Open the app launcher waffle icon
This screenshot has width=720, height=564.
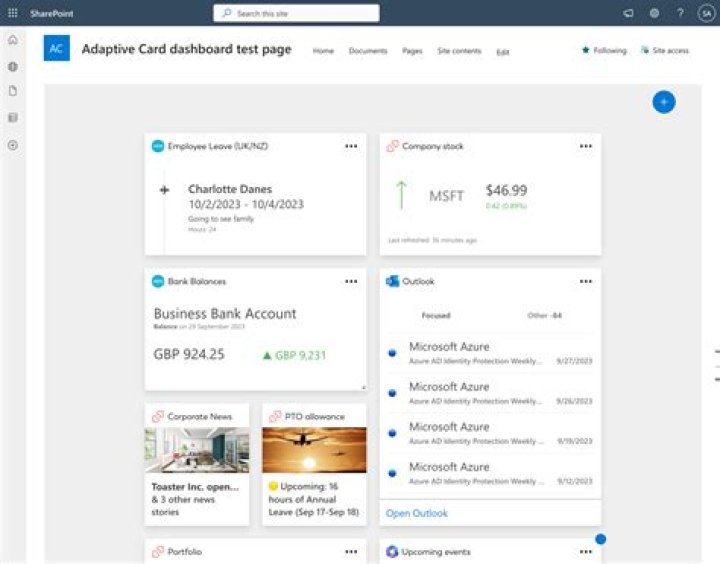(13, 13)
